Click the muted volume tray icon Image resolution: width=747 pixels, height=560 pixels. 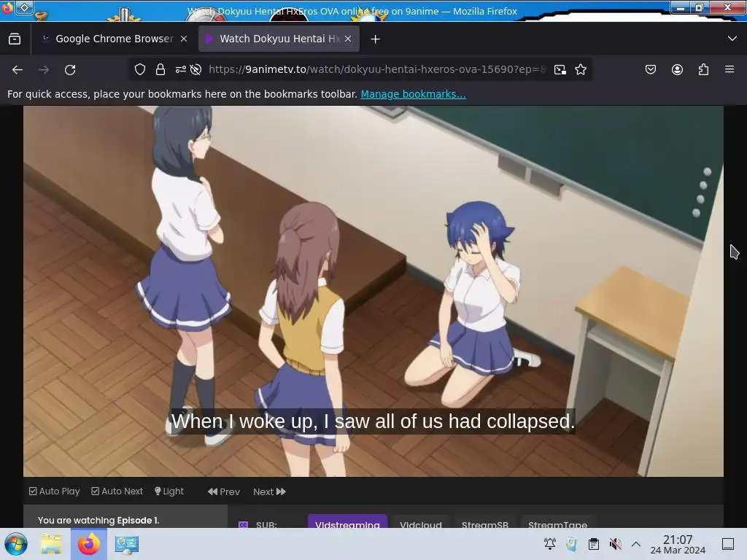coord(616,544)
